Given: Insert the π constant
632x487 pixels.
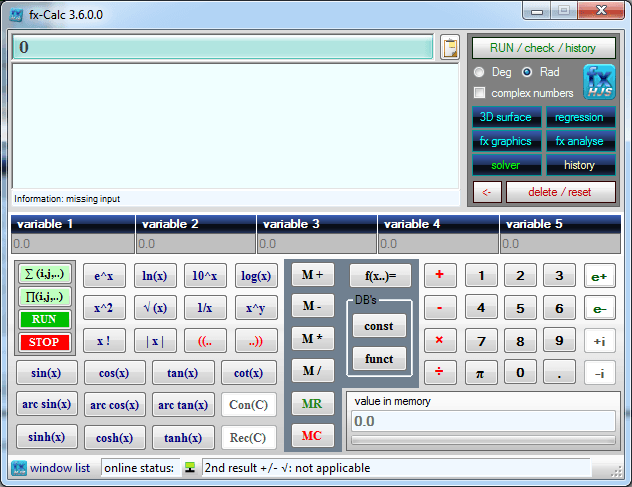Looking at the screenshot, I should (x=481, y=373).
